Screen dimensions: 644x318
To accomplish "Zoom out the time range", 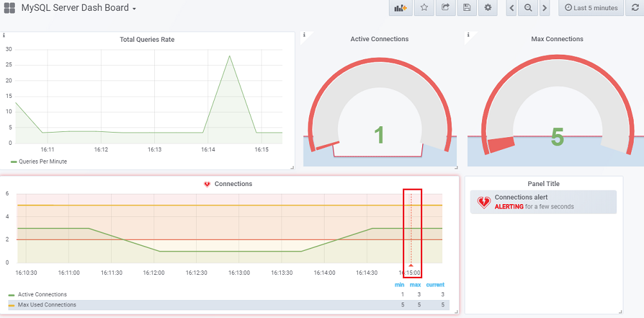I will coord(528,8).
